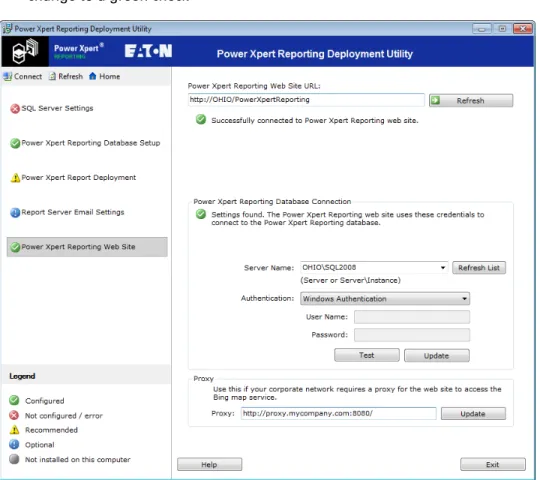Click green check icon beside Database Setup
The width and height of the screenshot is (540, 480).
(x=15, y=143)
